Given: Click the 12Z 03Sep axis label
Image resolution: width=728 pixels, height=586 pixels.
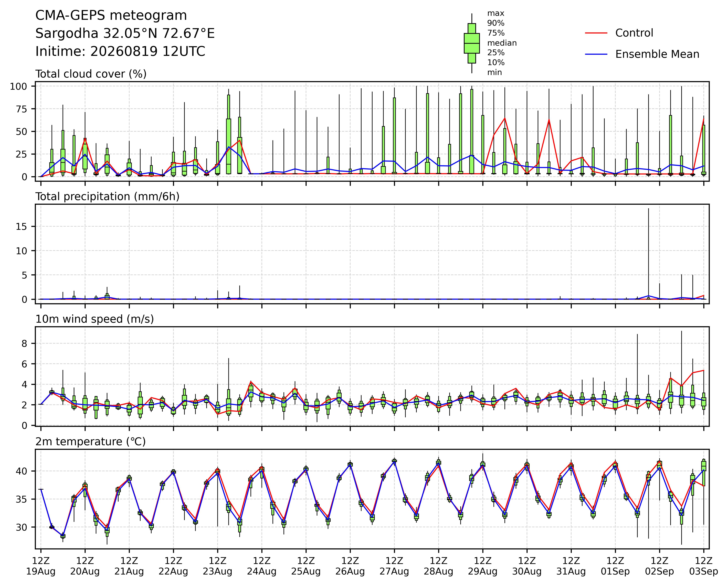Looking at the screenshot, I should coord(704,566).
